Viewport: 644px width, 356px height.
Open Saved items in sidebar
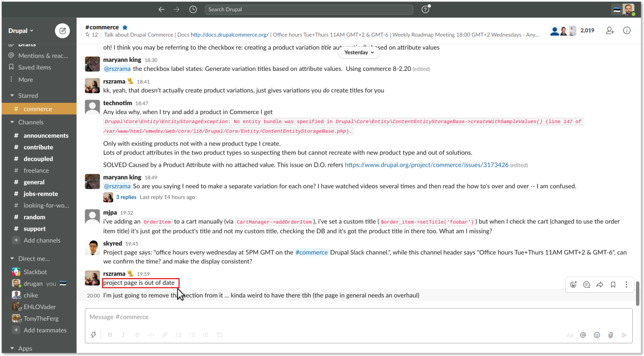pos(39,68)
